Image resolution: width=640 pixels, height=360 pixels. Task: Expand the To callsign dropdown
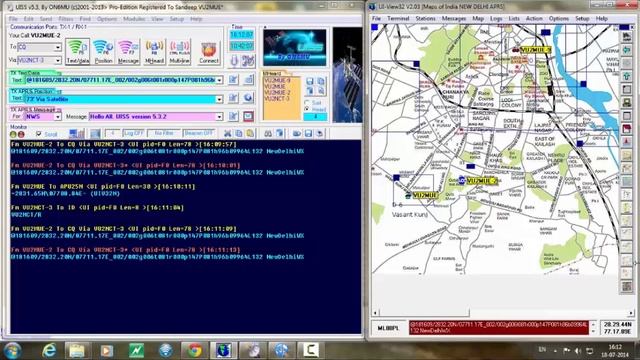pos(58,47)
